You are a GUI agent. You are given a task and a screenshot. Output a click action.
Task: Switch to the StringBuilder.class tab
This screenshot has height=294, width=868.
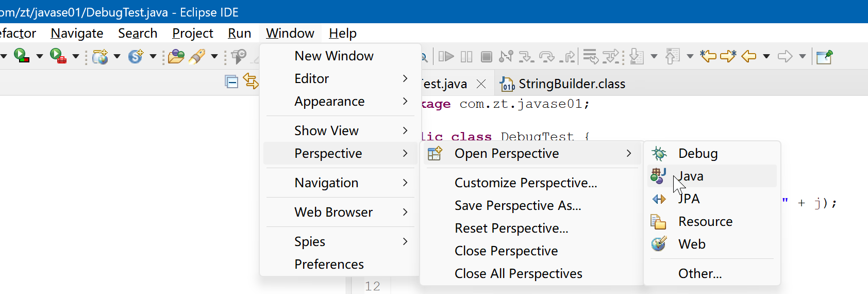click(x=571, y=84)
